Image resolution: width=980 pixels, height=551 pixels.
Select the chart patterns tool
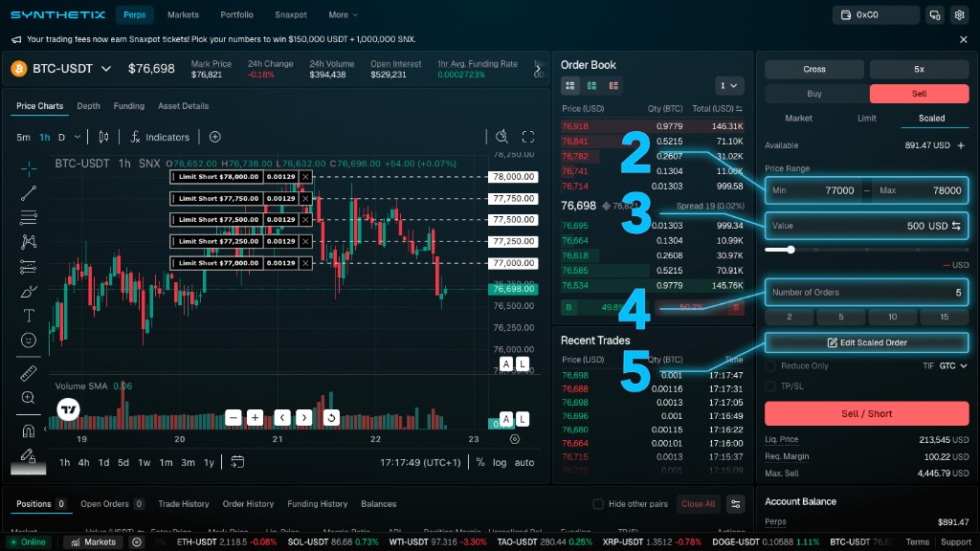28,242
